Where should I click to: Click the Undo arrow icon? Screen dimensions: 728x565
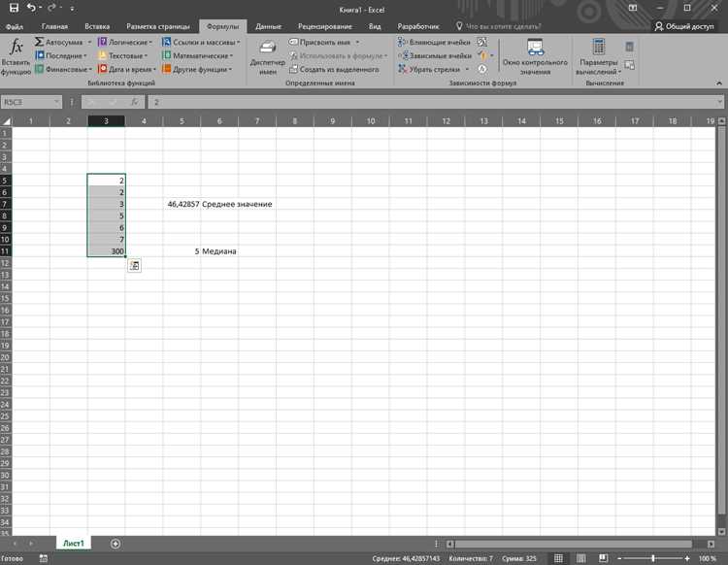click(x=31, y=8)
